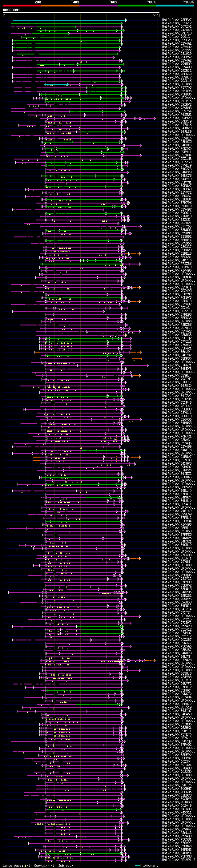Open hit UniRef100_O22612

point(177,23)
